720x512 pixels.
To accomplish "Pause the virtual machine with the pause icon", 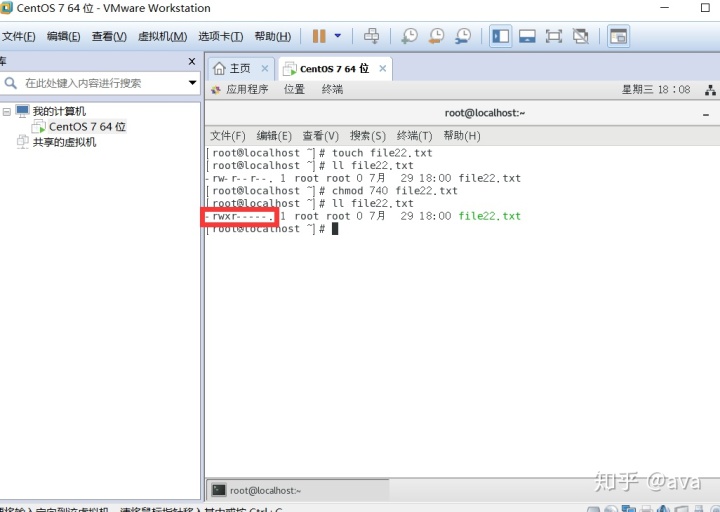I will (x=319, y=36).
